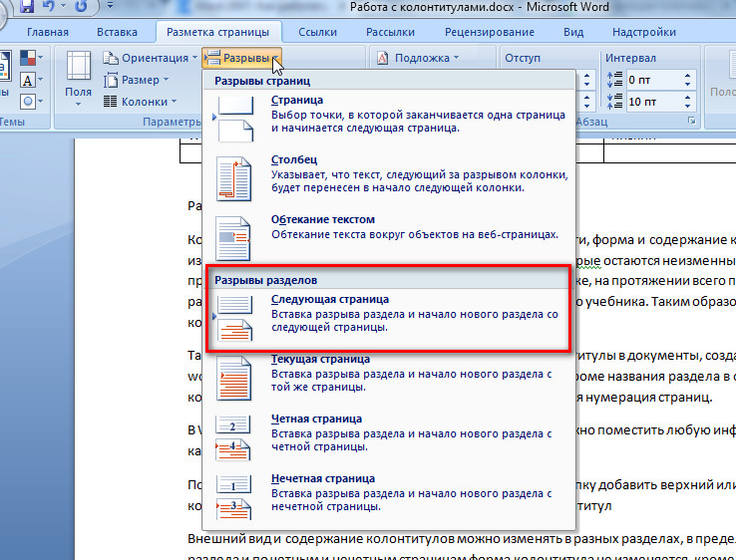Open the Подложка watermark dropdown
Screen dimensions: 736x560
tap(418, 58)
